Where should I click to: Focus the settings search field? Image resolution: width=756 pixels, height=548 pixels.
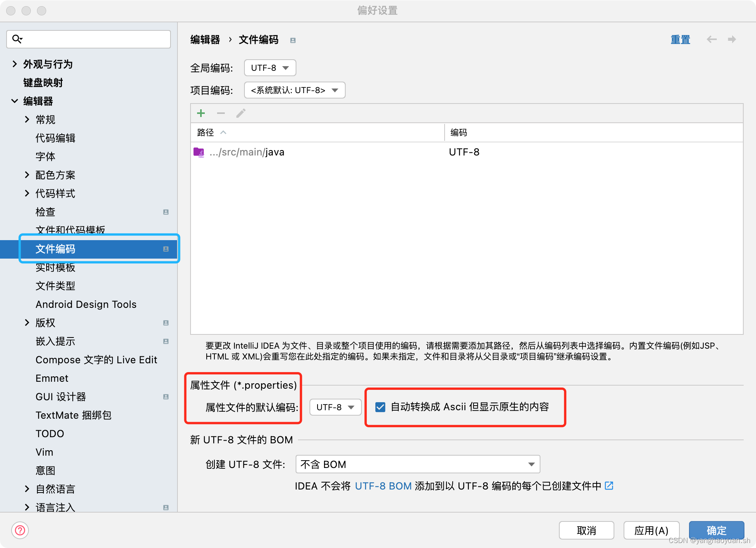(x=89, y=39)
